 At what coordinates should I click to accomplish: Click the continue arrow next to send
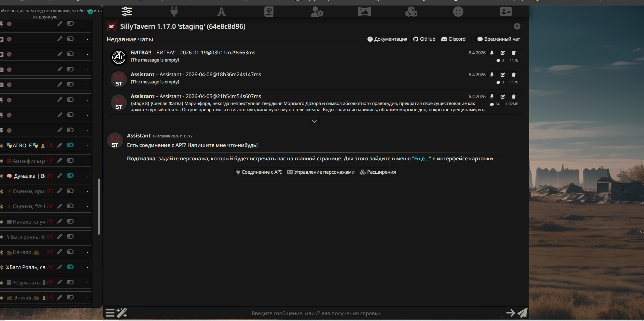510,313
